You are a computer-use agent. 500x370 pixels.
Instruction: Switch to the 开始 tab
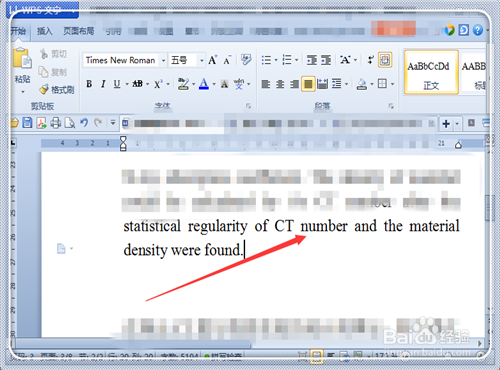click(19, 31)
